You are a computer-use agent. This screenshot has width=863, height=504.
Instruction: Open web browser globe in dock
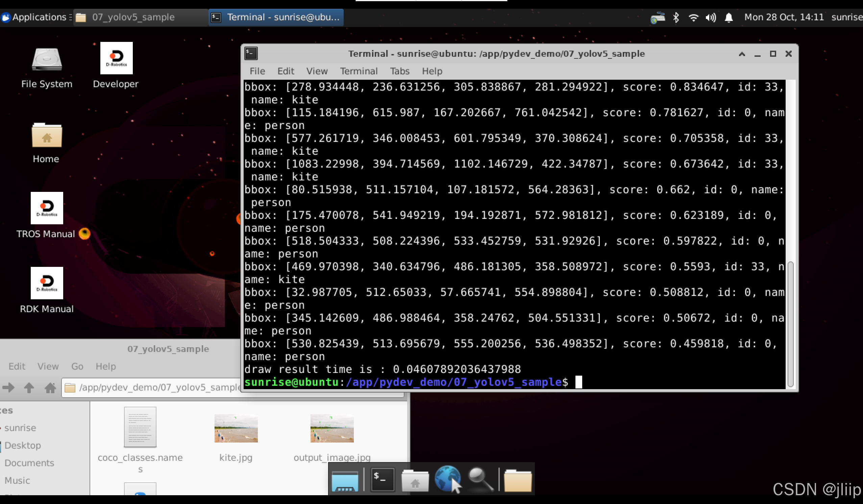point(447,479)
